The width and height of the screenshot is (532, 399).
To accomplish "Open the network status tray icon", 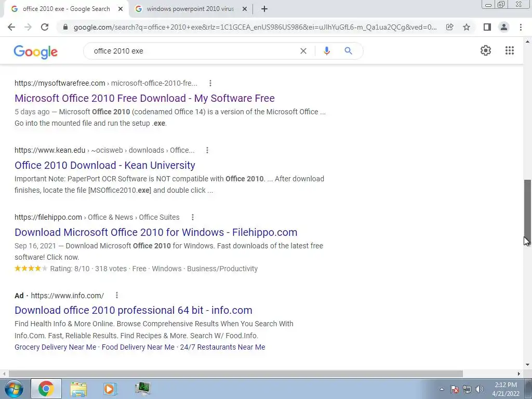I will coord(467,389).
